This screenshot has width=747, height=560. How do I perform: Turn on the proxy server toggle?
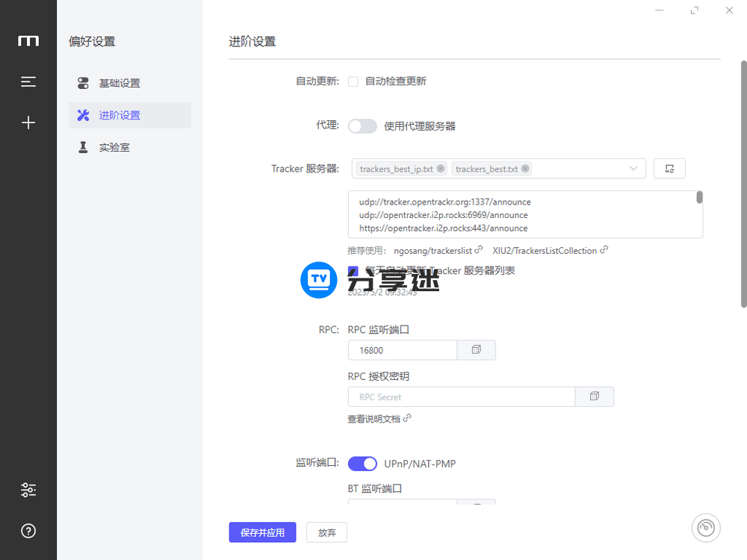click(362, 125)
